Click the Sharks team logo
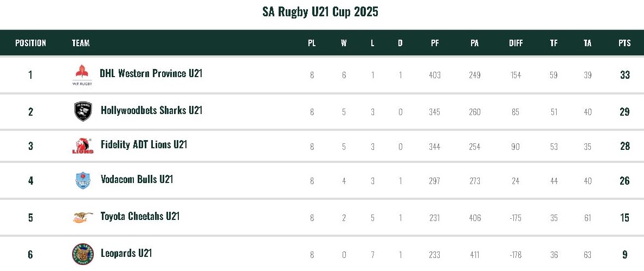644x271 pixels. (x=82, y=111)
